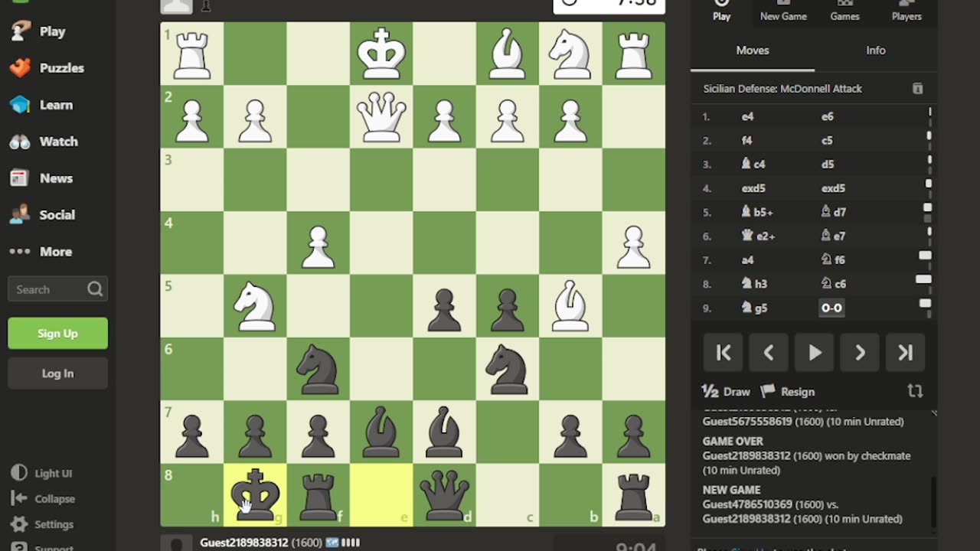980x551 pixels.
Task: Click the magnifier icon in the Search box
Action: [x=95, y=289]
